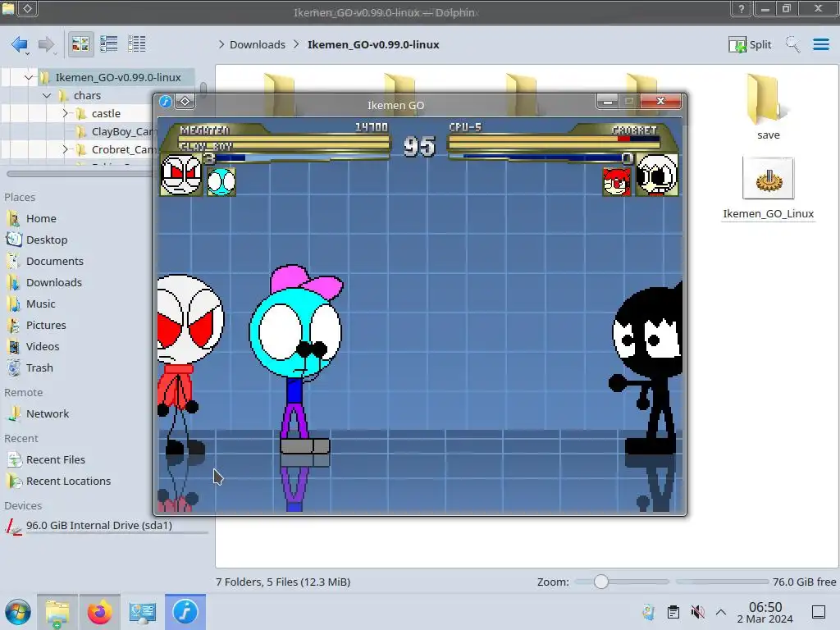The height and width of the screenshot is (630, 840).
Task: Click show desktop button in taskbar
Action: [x=819, y=612]
